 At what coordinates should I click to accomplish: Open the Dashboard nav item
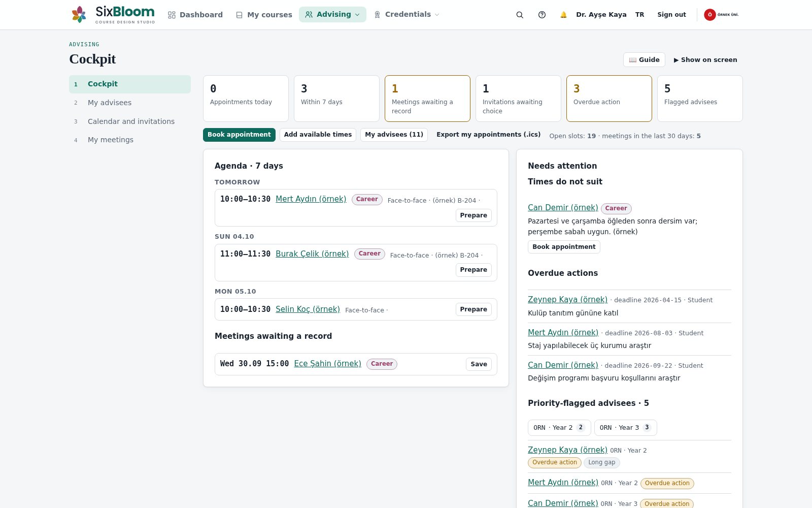(195, 15)
